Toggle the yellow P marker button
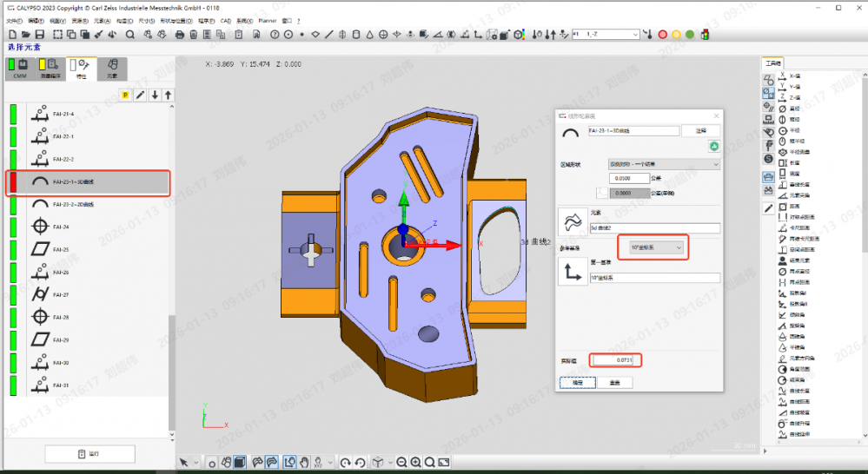 pos(125,95)
